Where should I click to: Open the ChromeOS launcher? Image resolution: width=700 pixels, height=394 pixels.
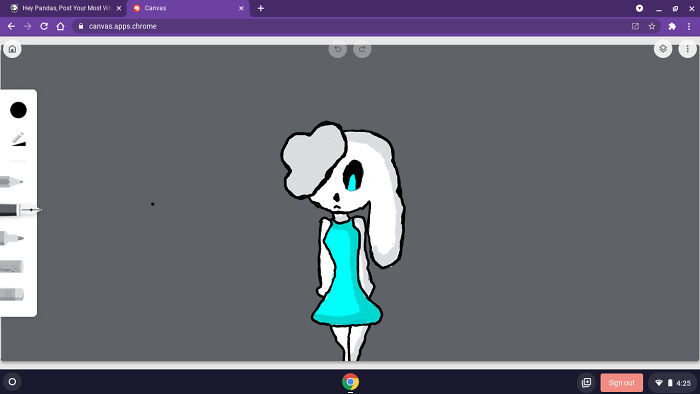pyautogui.click(x=12, y=382)
